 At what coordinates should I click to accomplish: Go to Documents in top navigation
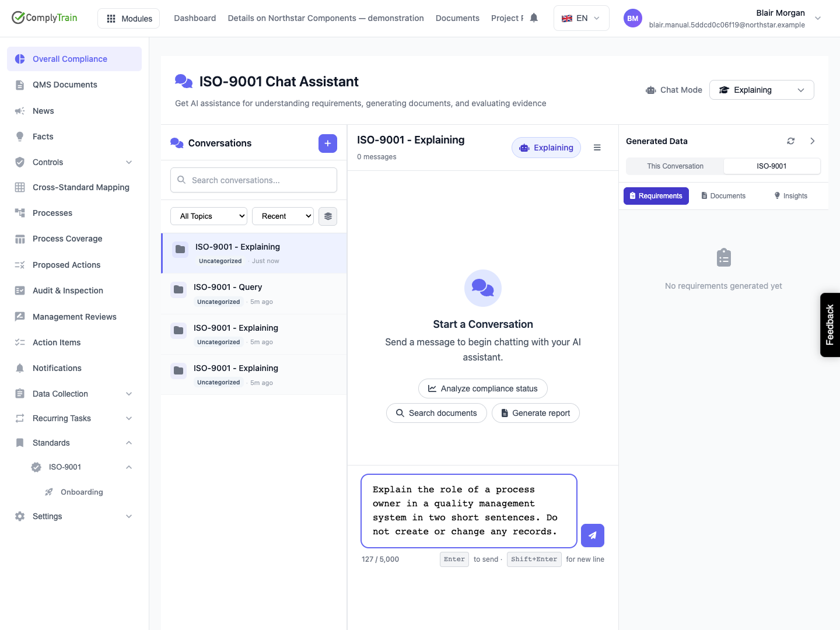pos(457,18)
